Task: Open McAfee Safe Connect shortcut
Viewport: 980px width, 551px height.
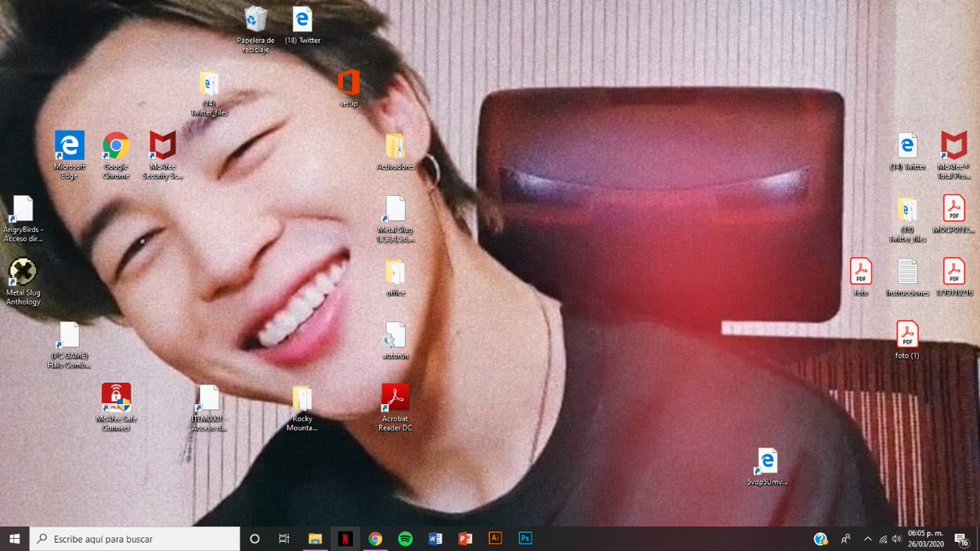Action: (116, 398)
